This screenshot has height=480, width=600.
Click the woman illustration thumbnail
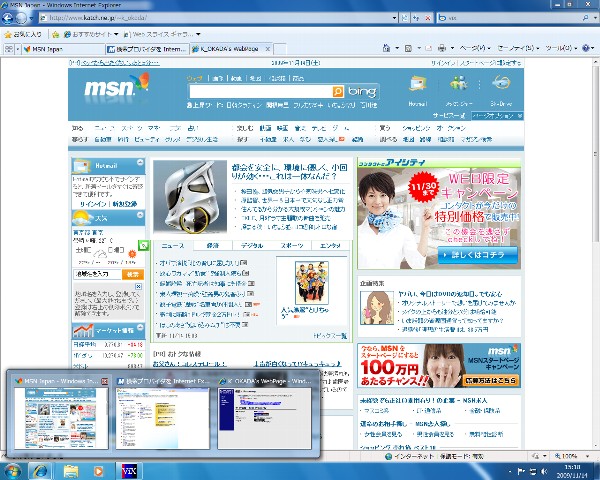tap(377, 307)
